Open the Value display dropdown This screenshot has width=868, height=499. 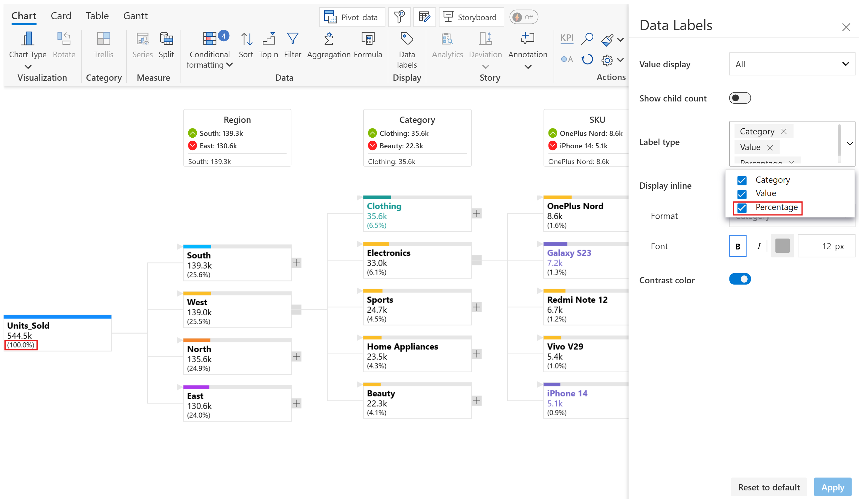(x=791, y=64)
